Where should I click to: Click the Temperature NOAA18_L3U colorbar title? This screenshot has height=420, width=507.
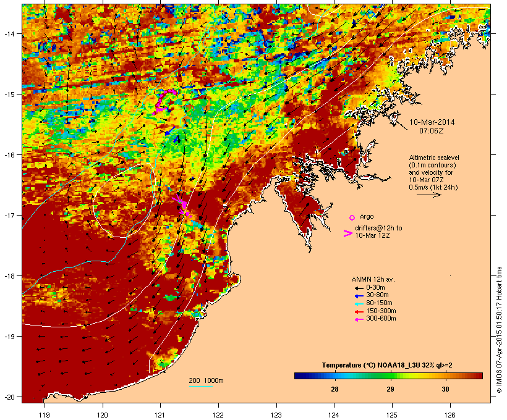pos(387,366)
